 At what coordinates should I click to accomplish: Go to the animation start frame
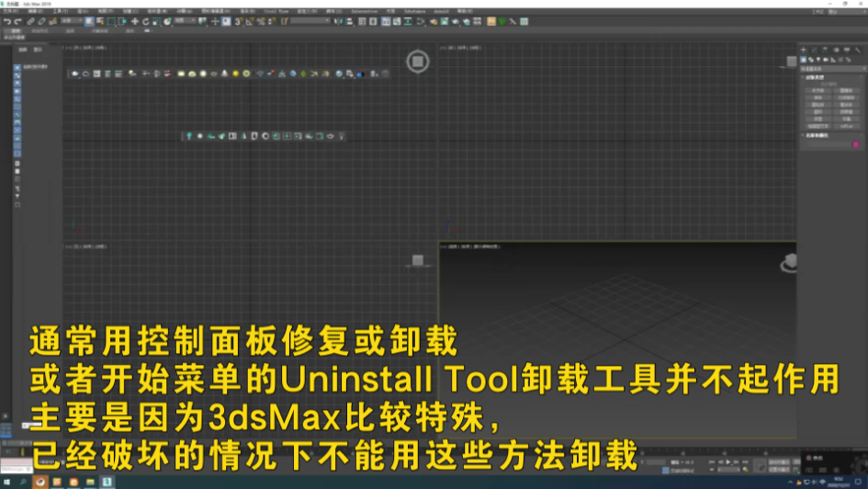pyautogui.click(x=712, y=461)
